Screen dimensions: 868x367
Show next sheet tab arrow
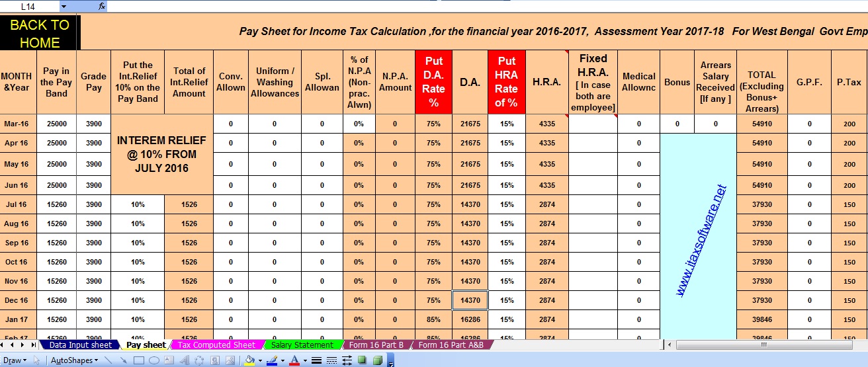coord(23,345)
